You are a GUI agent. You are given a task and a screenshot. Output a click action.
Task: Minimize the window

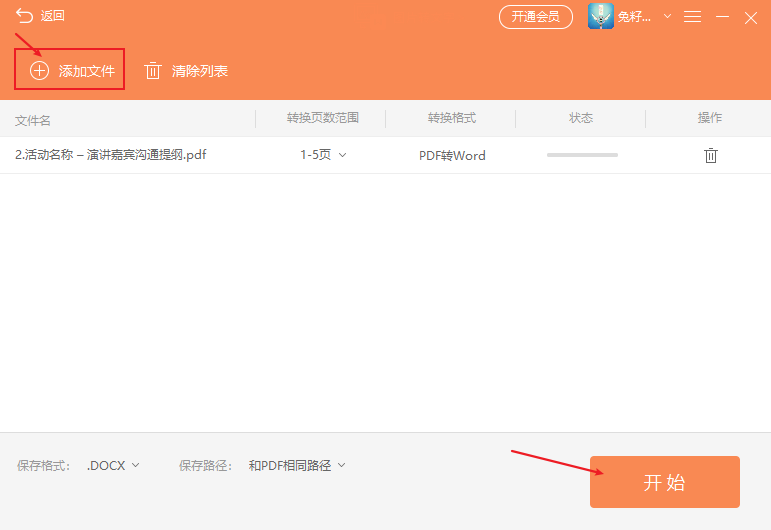(722, 17)
